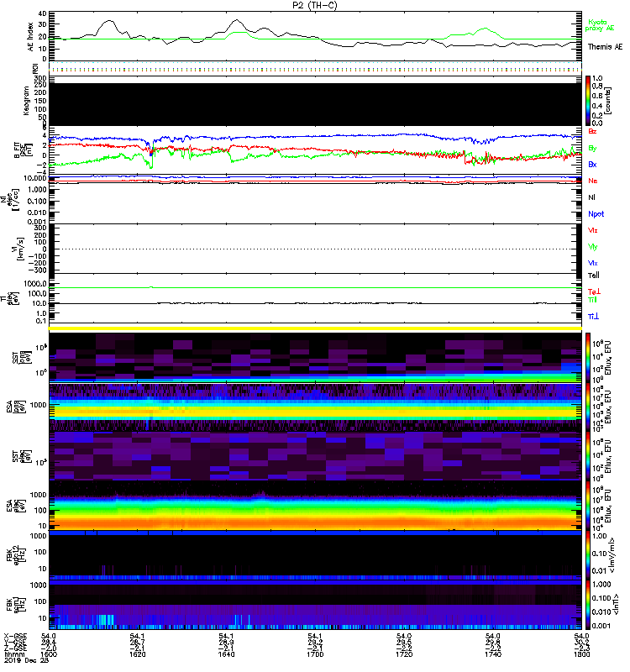Click the B_FIT GSE [nT] axis label

coord(22,150)
